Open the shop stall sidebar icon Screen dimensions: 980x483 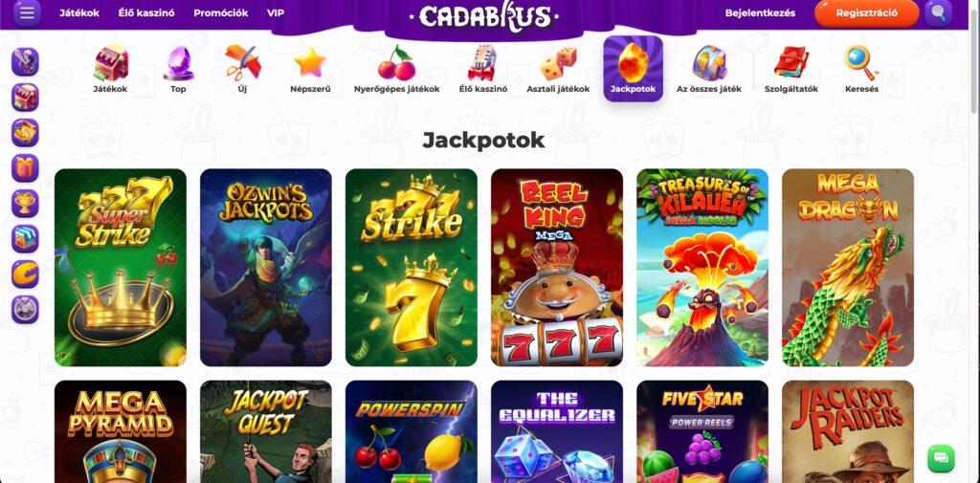25,239
